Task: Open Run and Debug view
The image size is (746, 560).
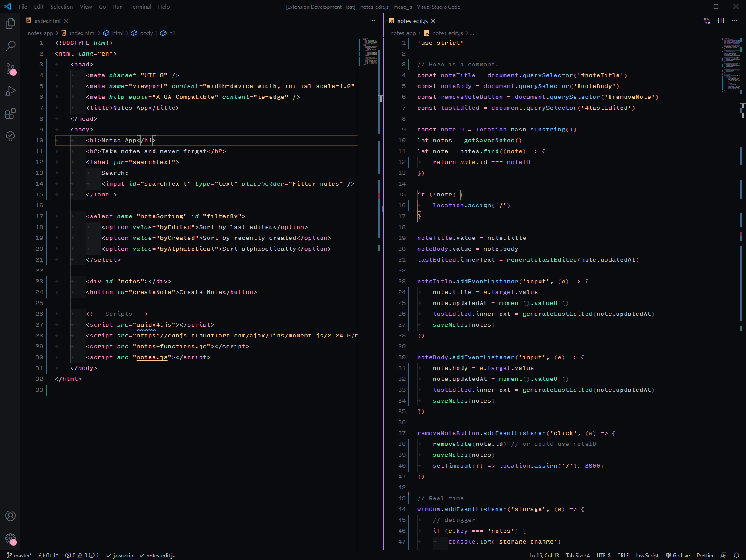Action: [10, 91]
